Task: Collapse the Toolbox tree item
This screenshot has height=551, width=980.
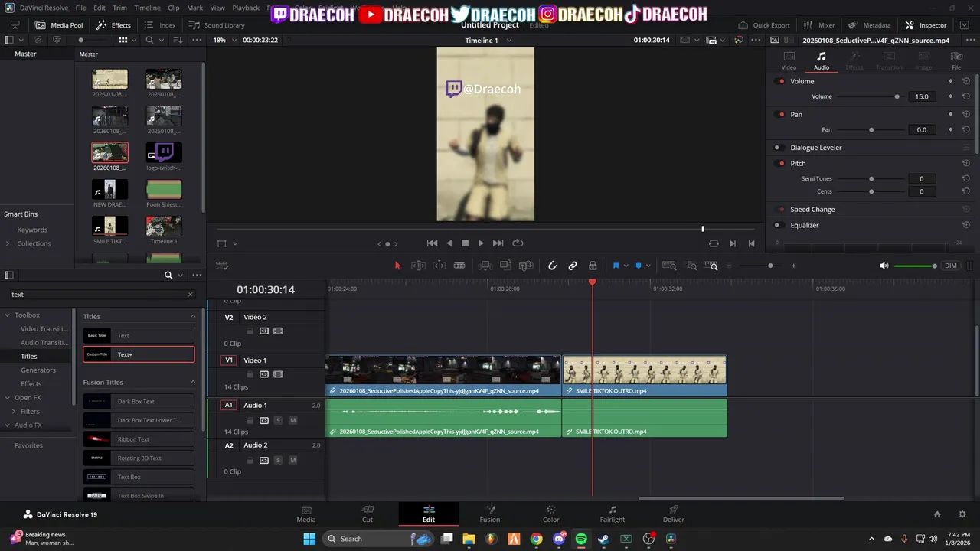Action: tap(8, 315)
